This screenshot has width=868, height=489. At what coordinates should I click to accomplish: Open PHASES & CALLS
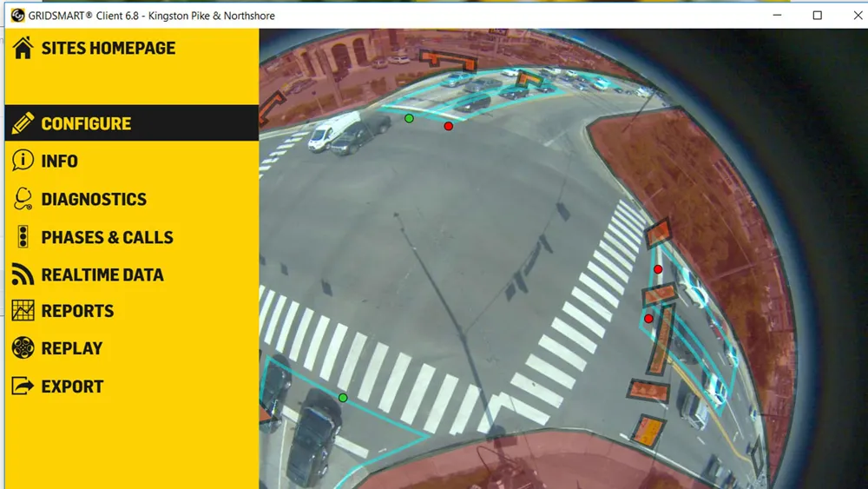108,237
